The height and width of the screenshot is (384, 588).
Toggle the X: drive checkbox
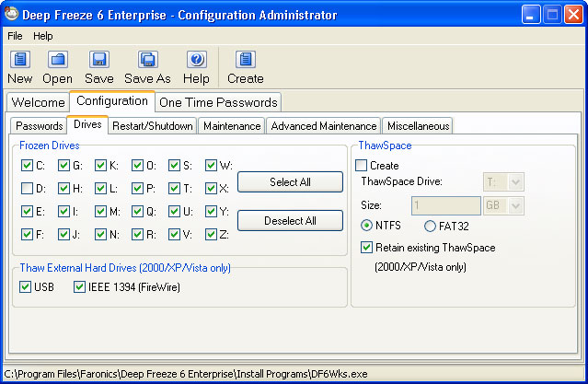pos(211,188)
